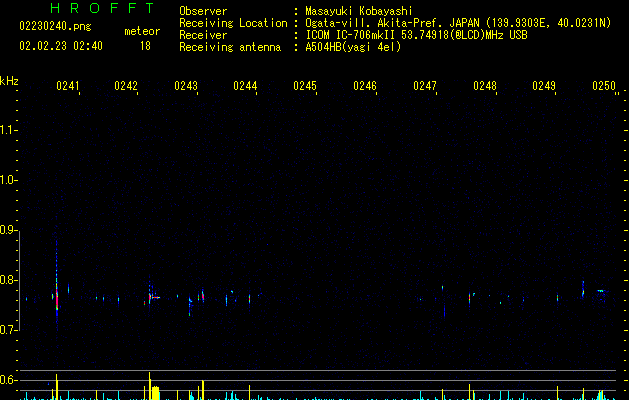
Task: Select ICOM IC-706mkII frequency text
Action: (x=416, y=35)
